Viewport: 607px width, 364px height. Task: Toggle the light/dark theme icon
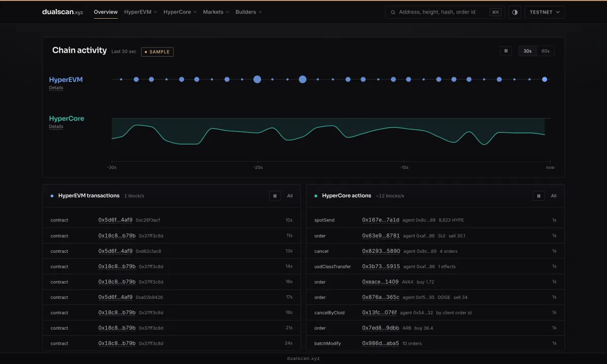[x=515, y=12]
